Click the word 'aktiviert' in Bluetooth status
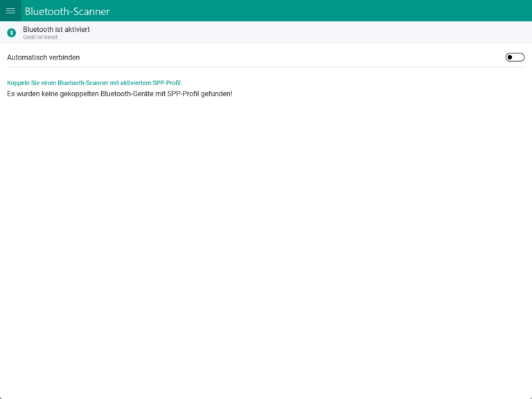Image resolution: width=532 pixels, height=399 pixels. click(76, 30)
